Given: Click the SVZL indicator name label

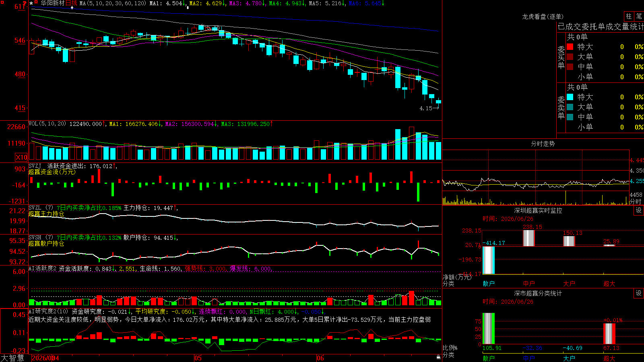Looking at the screenshot, I should 35,208.
